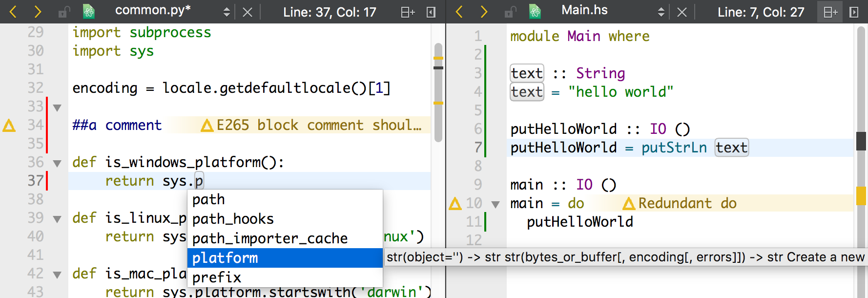Screen dimensions: 868x298
Task: Click Redundant do warning message
Action: (680, 203)
